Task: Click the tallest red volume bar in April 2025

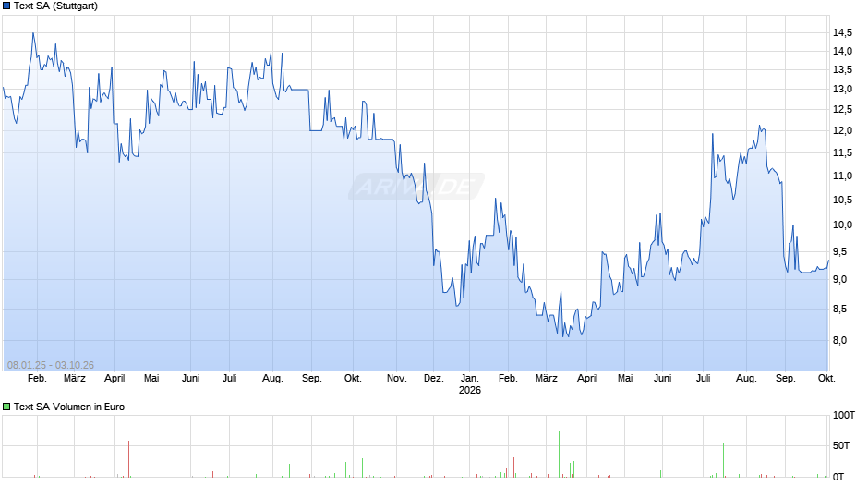Action: [x=128, y=459]
